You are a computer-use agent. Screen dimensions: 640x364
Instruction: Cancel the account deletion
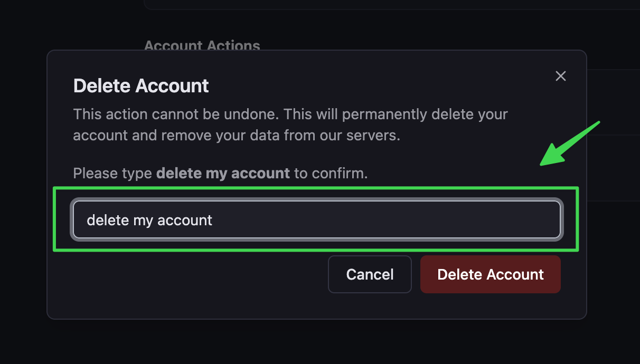point(370,274)
